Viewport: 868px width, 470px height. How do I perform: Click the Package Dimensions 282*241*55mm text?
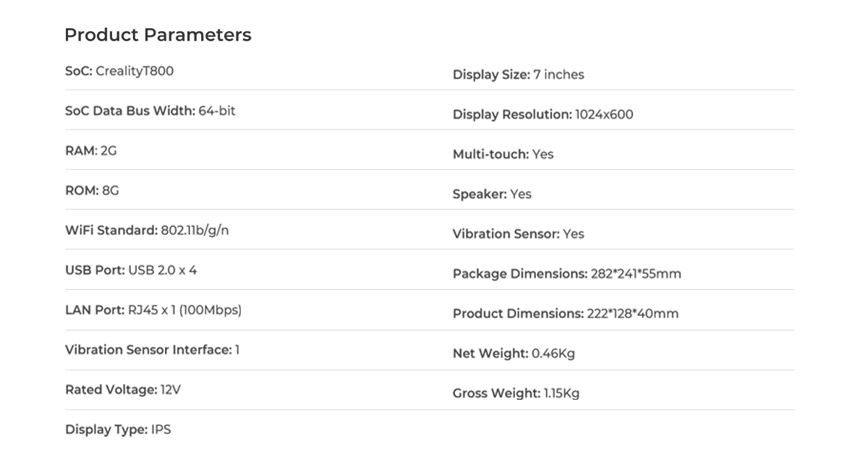[x=567, y=273]
